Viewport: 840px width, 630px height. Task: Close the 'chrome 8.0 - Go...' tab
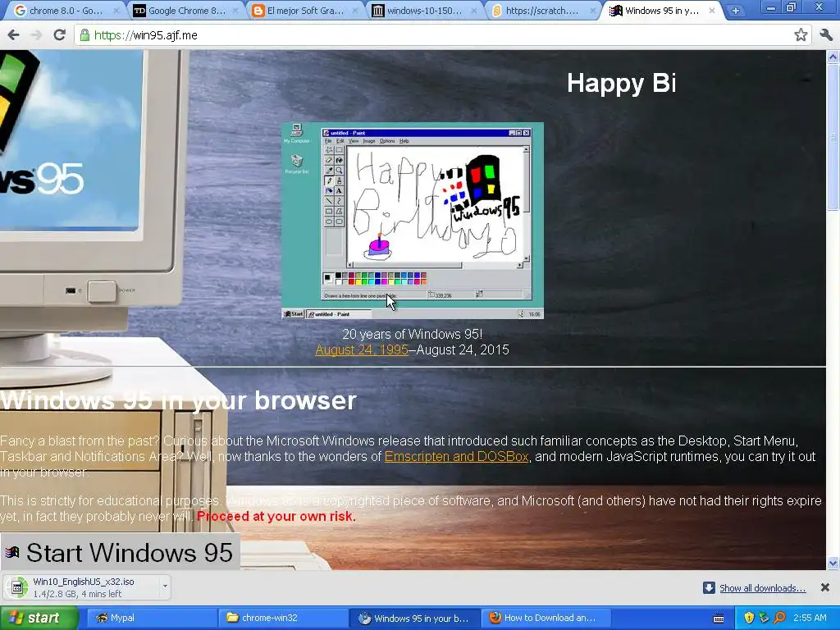click(116, 11)
